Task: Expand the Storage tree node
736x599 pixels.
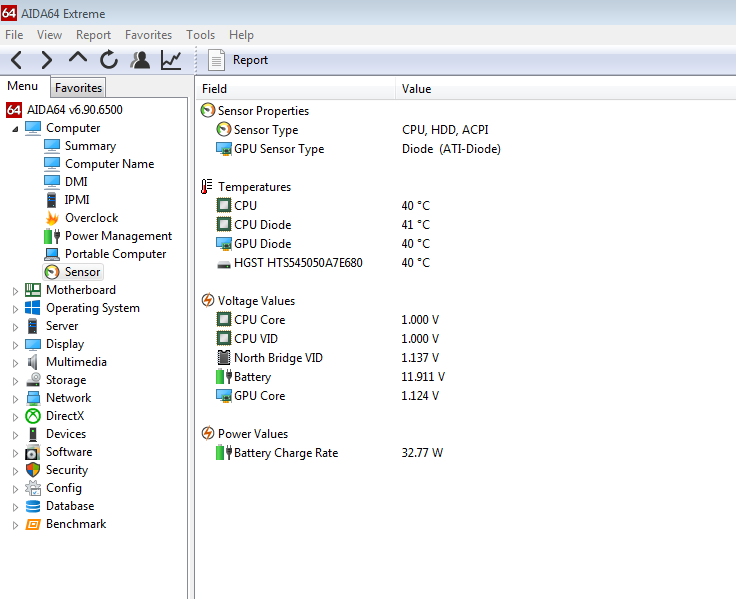Action: pyautogui.click(x=15, y=381)
